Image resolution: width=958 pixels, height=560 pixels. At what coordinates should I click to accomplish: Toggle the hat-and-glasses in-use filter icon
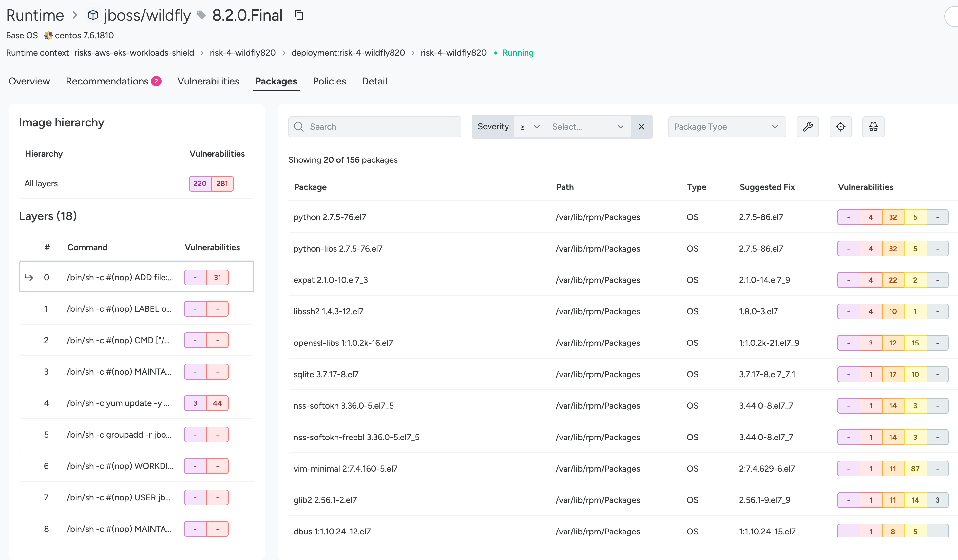873,126
